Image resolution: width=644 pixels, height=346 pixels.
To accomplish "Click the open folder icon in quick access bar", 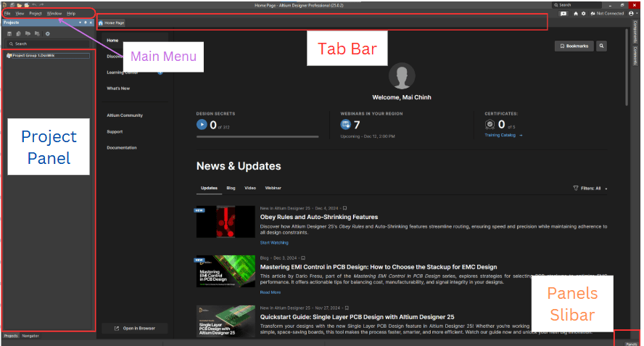I will tap(19, 4).
